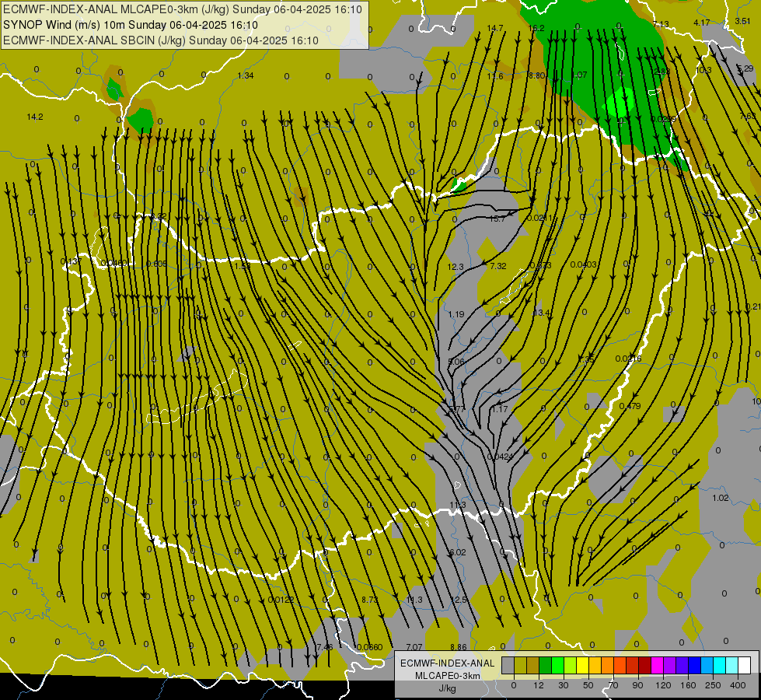Click the sky blue legend swatch

click(x=707, y=665)
